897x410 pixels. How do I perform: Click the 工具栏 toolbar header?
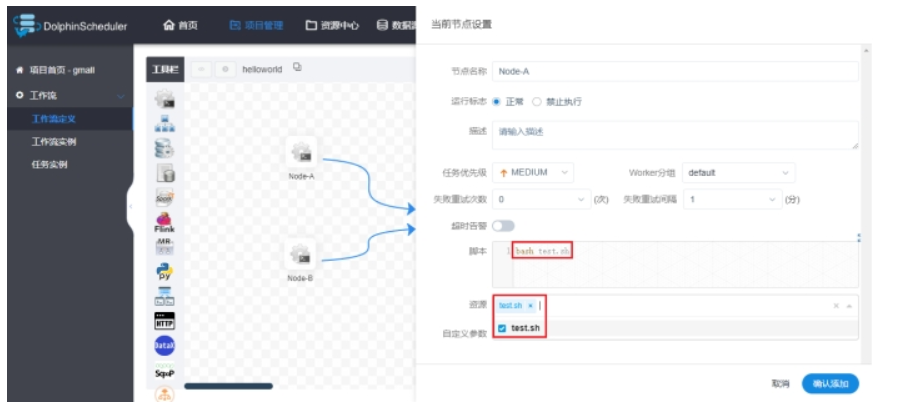[165, 69]
